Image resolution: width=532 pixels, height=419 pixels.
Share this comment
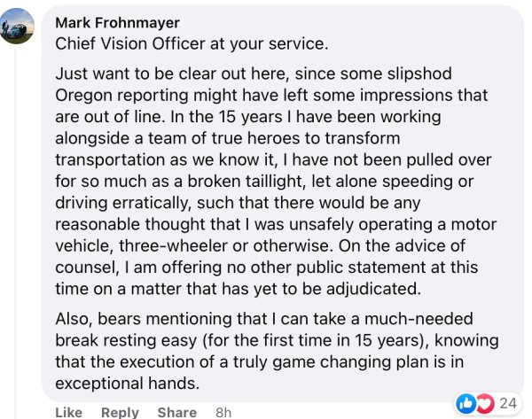[176, 412]
